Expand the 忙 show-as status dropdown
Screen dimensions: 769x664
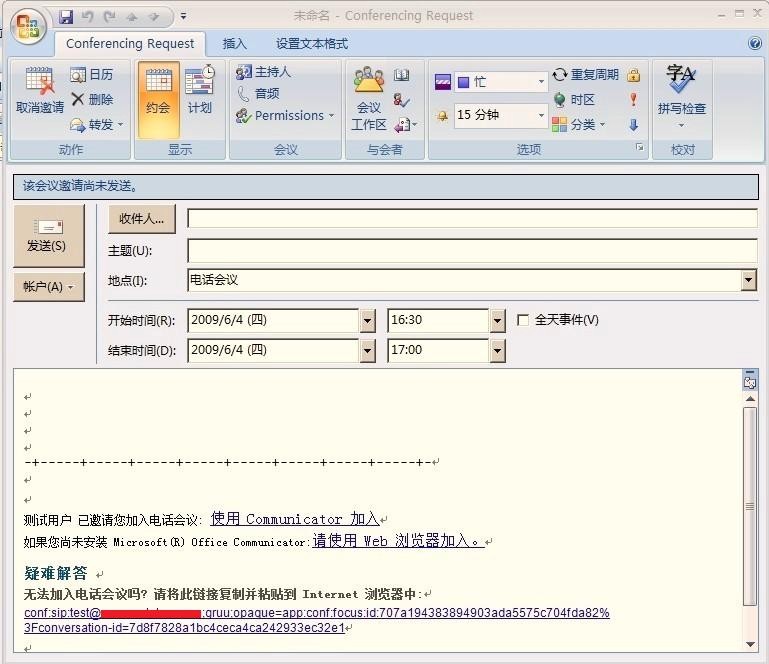tap(542, 82)
